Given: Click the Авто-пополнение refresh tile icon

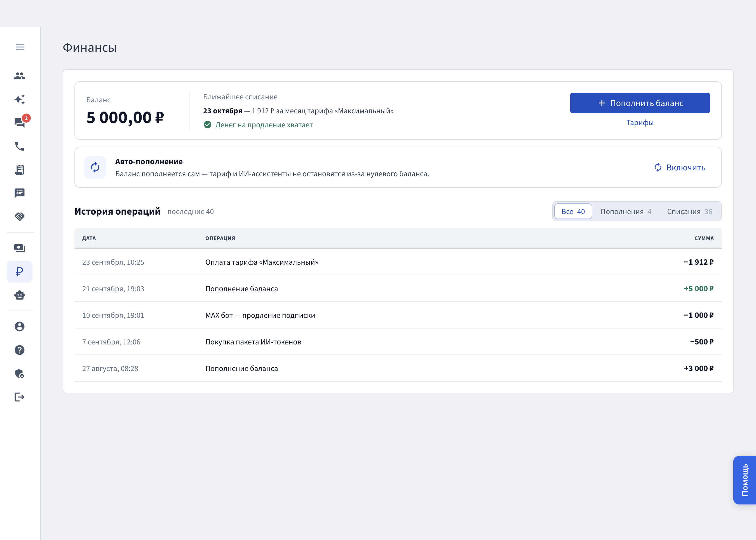Looking at the screenshot, I should click(x=95, y=167).
